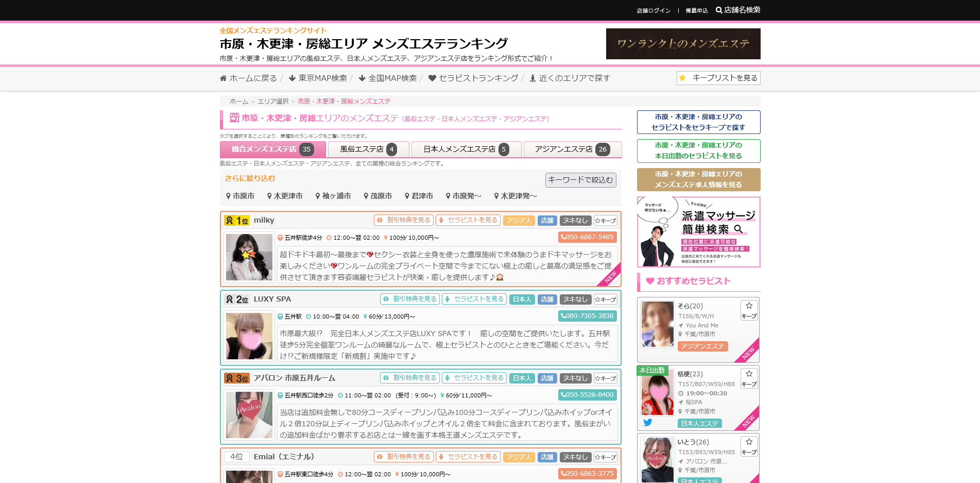Open 近くのエリアで探す menu item
Viewport: 980px width, 483px height.
[x=570, y=78]
